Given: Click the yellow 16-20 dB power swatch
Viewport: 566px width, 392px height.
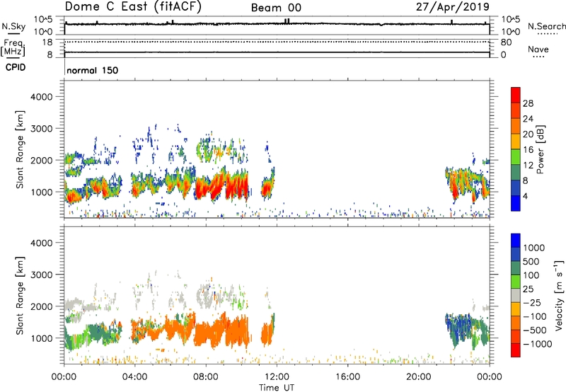Looking at the screenshot, I should [516, 142].
